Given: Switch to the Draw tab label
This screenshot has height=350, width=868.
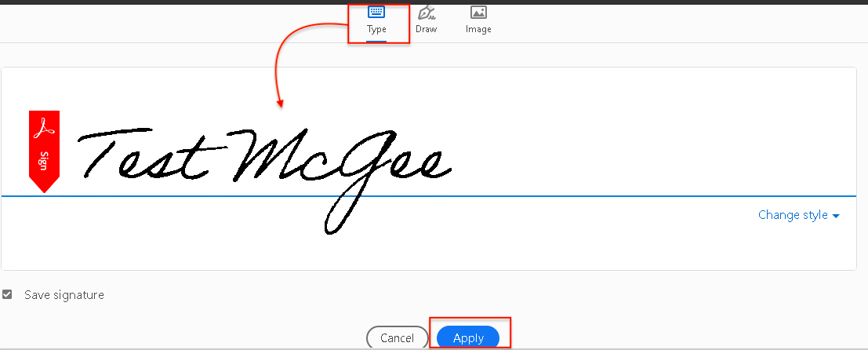Looking at the screenshot, I should [427, 29].
